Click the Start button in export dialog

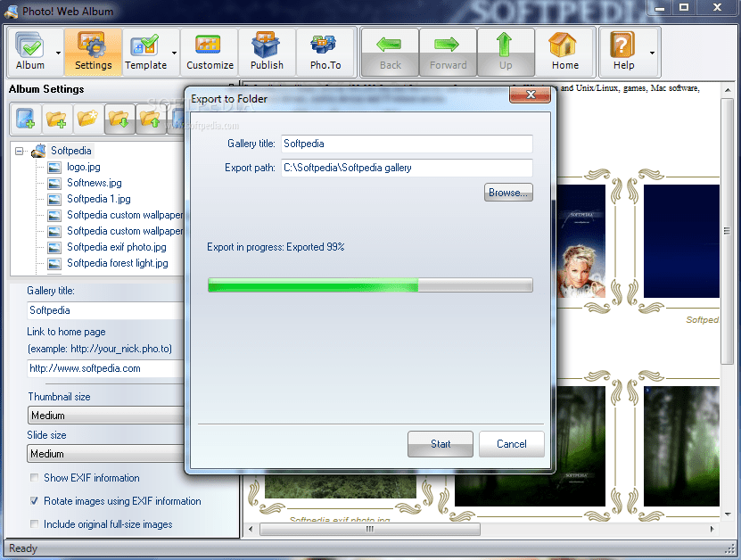(x=440, y=444)
